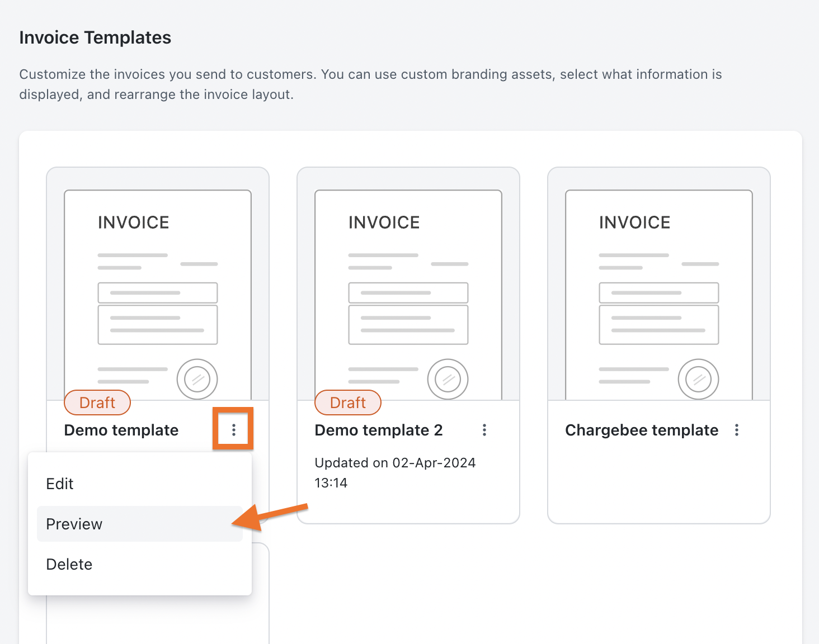Viewport: 819px width, 644px height.
Task: Click the Demo template title
Action: (x=121, y=430)
